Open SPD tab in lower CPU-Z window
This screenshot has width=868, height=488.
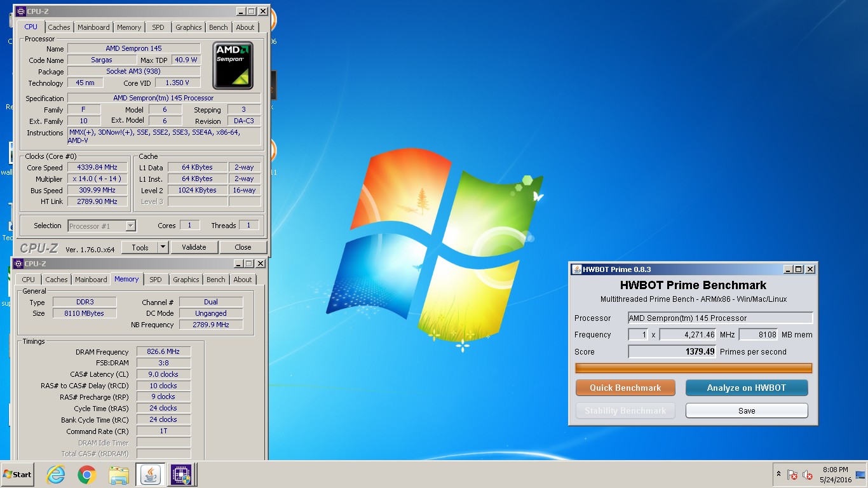coord(156,280)
